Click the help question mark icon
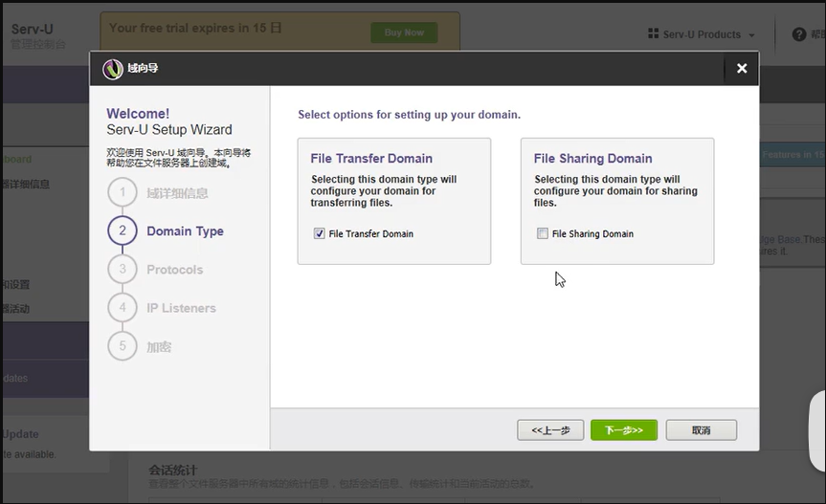 [x=799, y=34]
